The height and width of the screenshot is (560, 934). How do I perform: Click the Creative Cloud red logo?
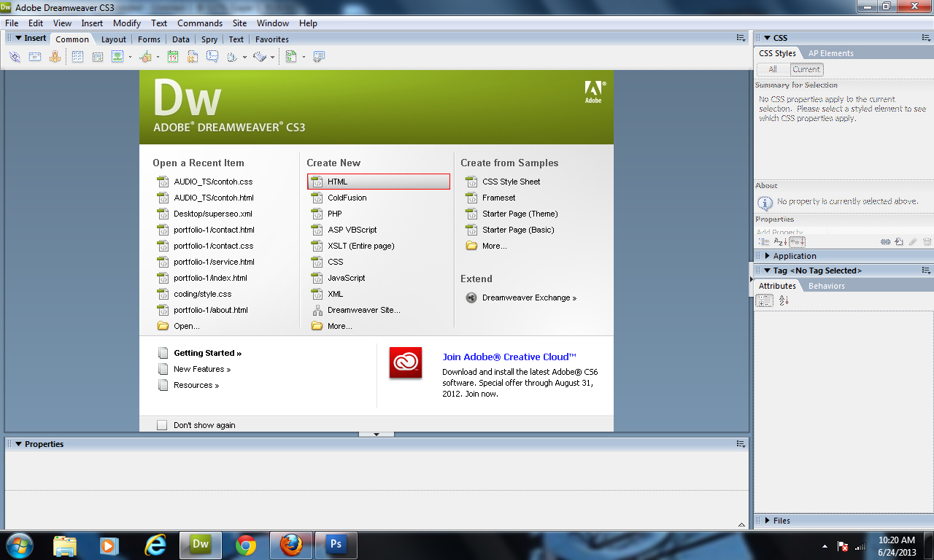406,362
